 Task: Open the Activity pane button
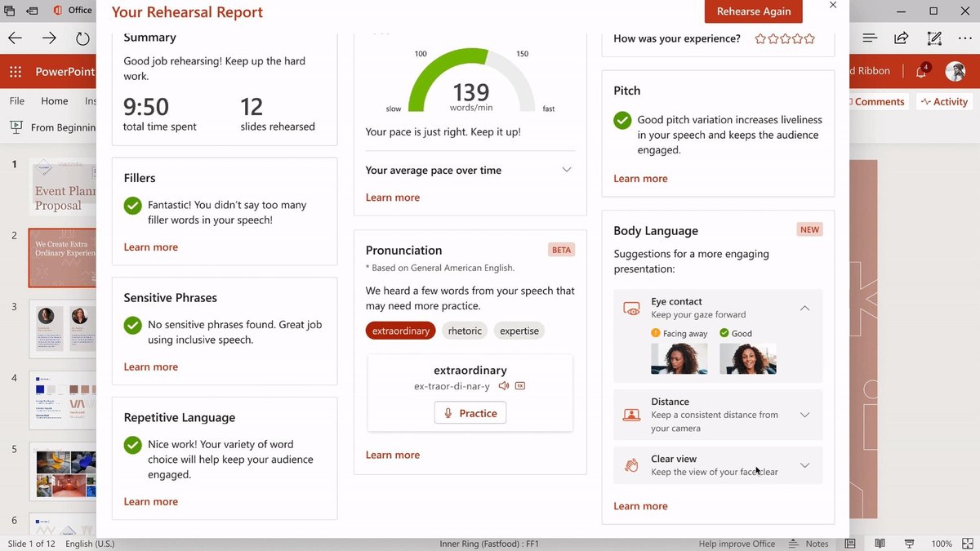click(x=943, y=101)
